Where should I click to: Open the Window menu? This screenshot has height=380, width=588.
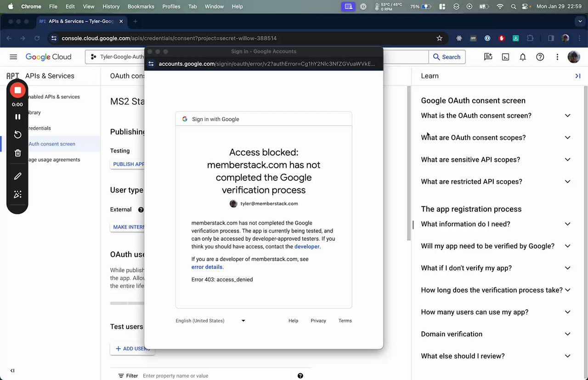coord(214,6)
